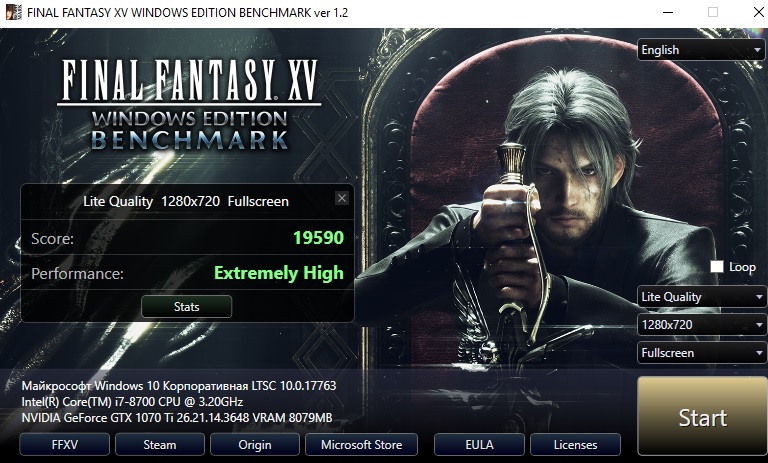
Task: Click the resolution dropdown arrow
Action: pyautogui.click(x=759, y=325)
